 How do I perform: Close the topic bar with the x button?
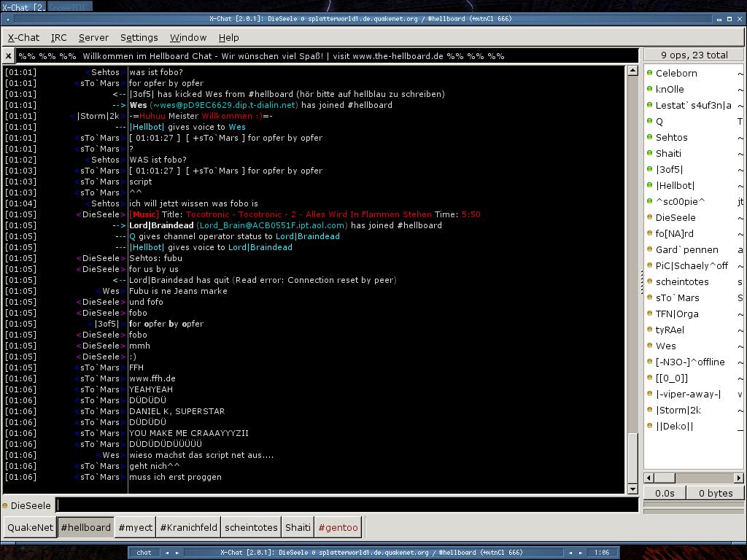(8, 55)
